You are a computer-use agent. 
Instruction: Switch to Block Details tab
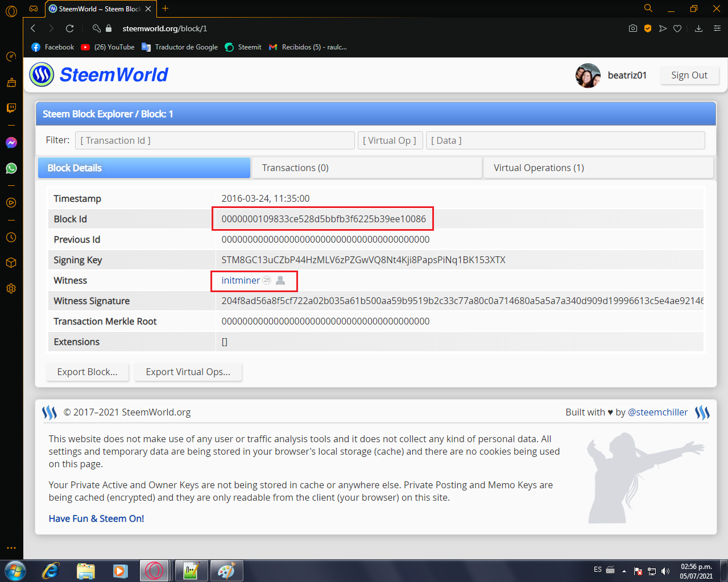point(144,168)
